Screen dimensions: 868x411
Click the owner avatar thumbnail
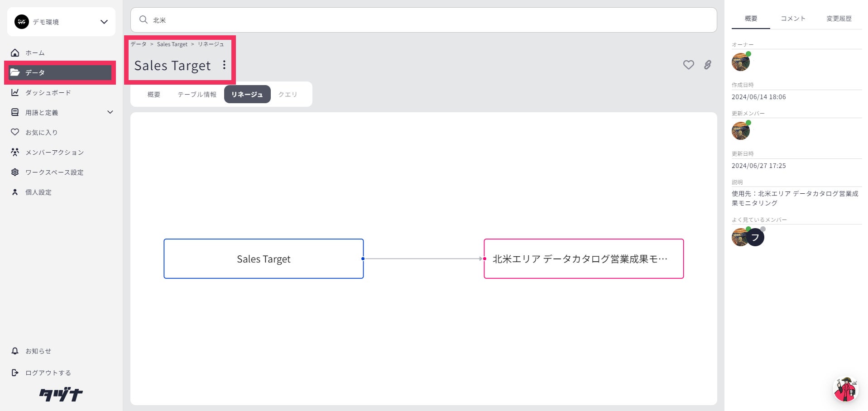tap(740, 62)
